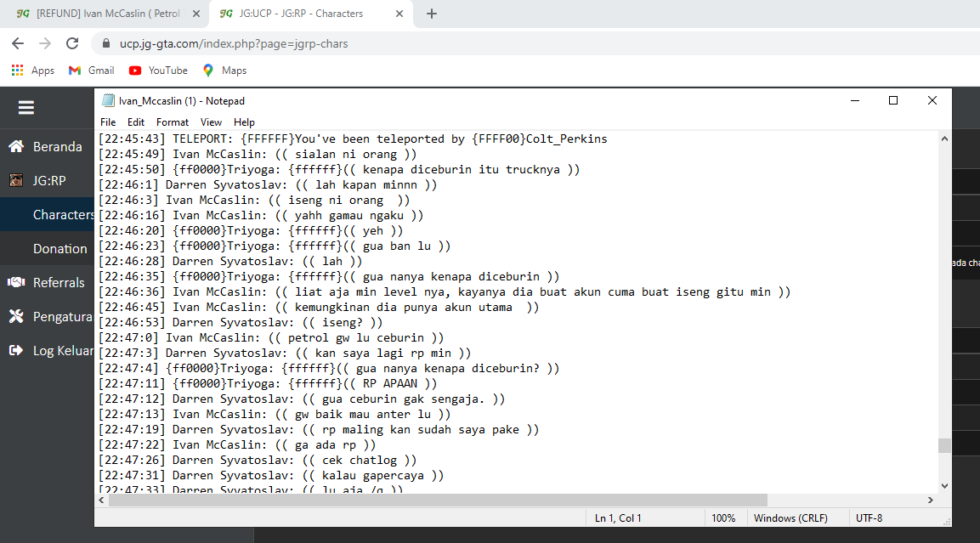The height and width of the screenshot is (543, 980).
Task: Click Notepad vertical scroll up arrow
Action: click(944, 139)
